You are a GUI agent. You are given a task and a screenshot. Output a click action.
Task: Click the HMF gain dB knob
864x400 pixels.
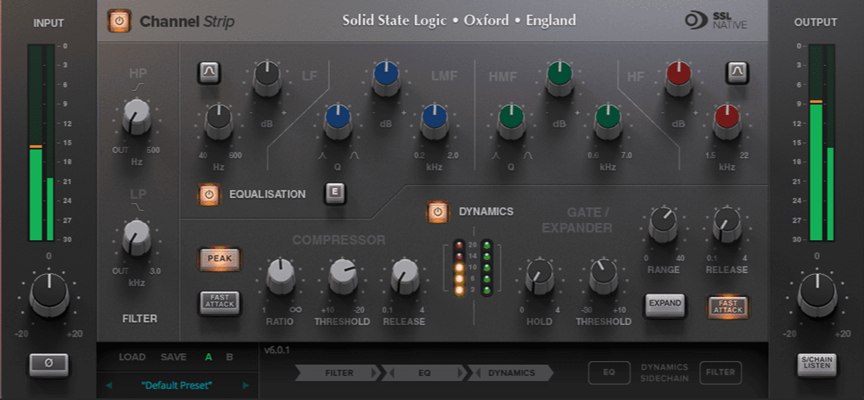point(560,78)
